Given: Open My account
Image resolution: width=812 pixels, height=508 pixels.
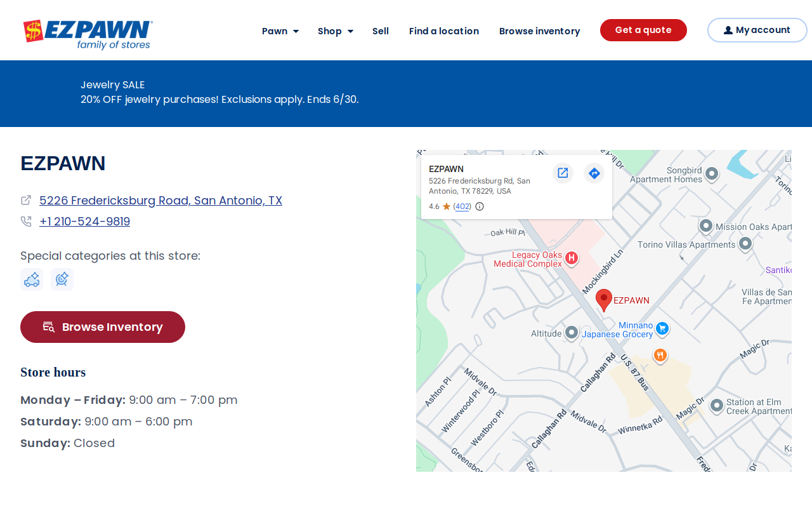Looking at the screenshot, I should point(757,30).
